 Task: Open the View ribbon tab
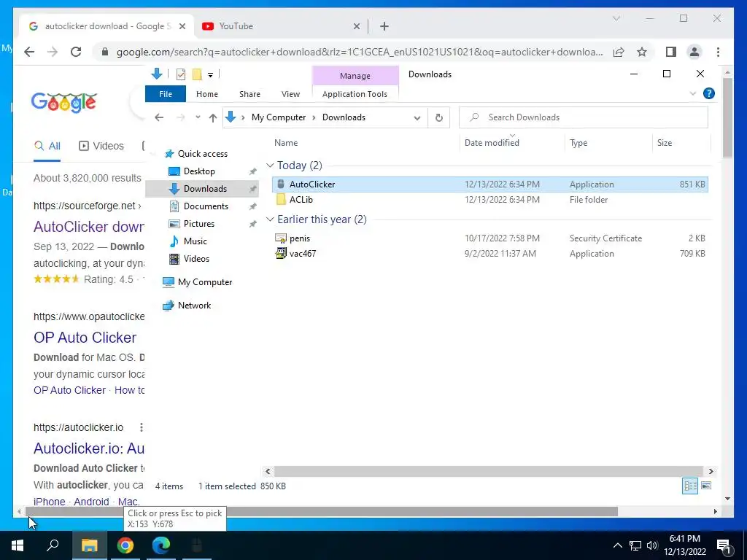[x=290, y=94]
